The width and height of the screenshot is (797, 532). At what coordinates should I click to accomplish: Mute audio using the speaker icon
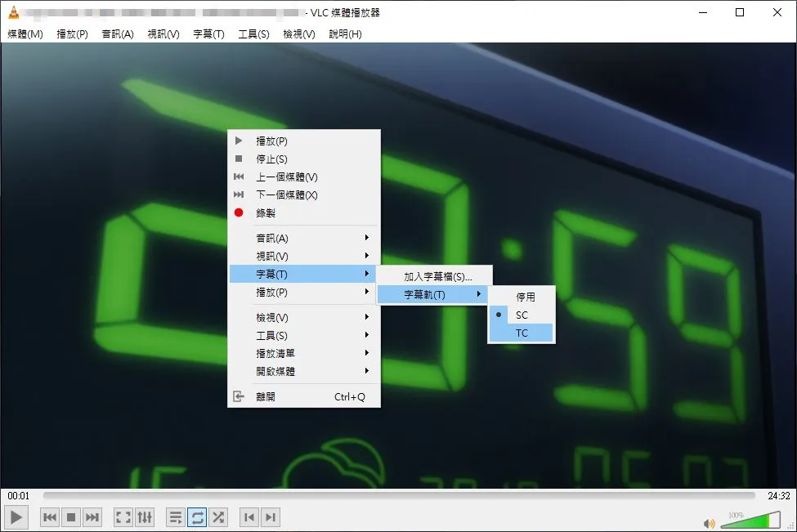(709, 523)
